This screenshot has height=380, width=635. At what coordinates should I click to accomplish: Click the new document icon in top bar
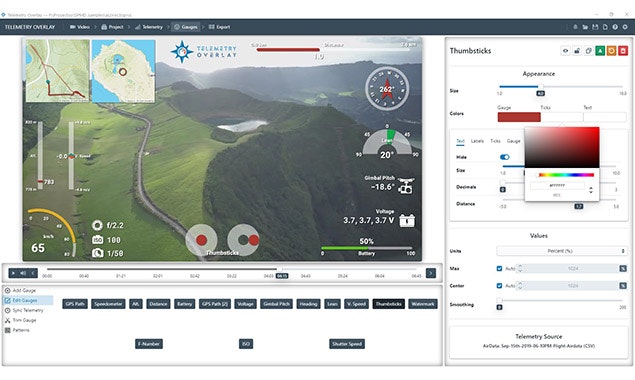[605, 27]
